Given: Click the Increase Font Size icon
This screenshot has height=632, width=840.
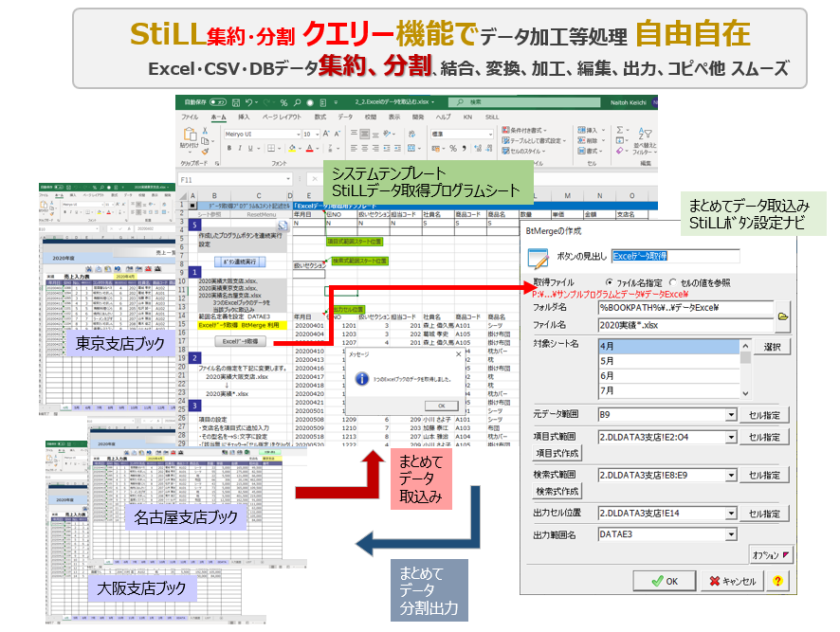Looking at the screenshot, I should (x=326, y=134).
